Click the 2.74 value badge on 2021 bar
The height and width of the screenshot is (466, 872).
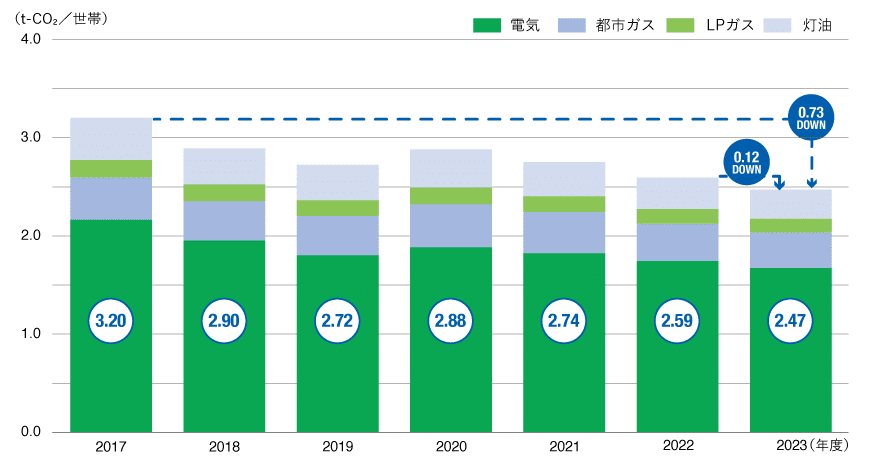[x=564, y=322]
